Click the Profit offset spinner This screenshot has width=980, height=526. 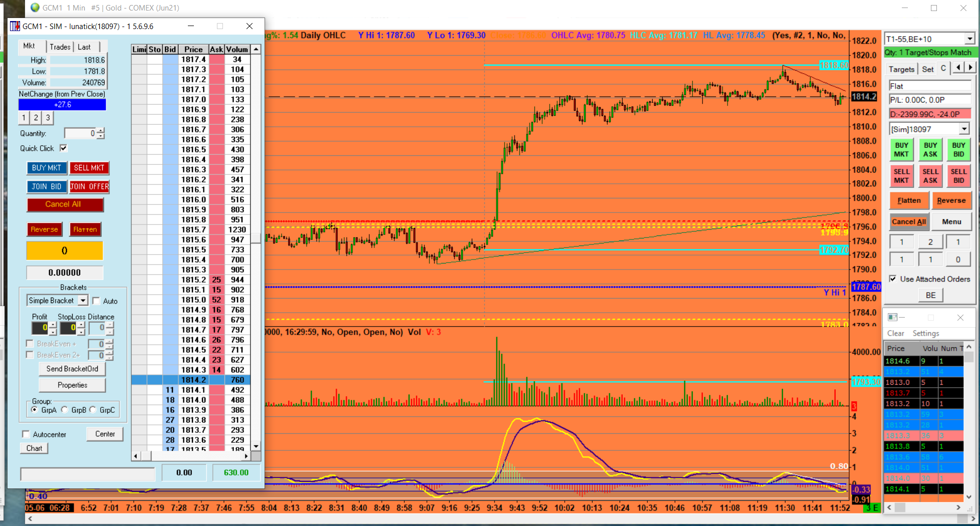[x=53, y=328]
